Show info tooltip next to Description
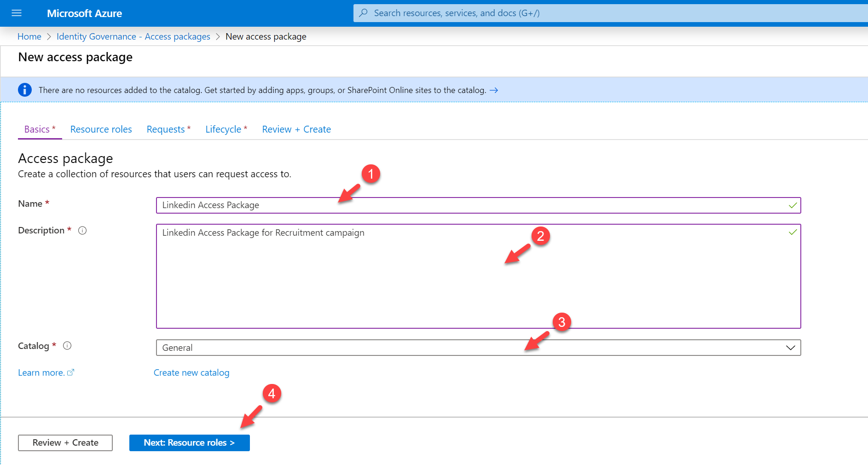Screen dimensions: 868x465 click(x=82, y=231)
